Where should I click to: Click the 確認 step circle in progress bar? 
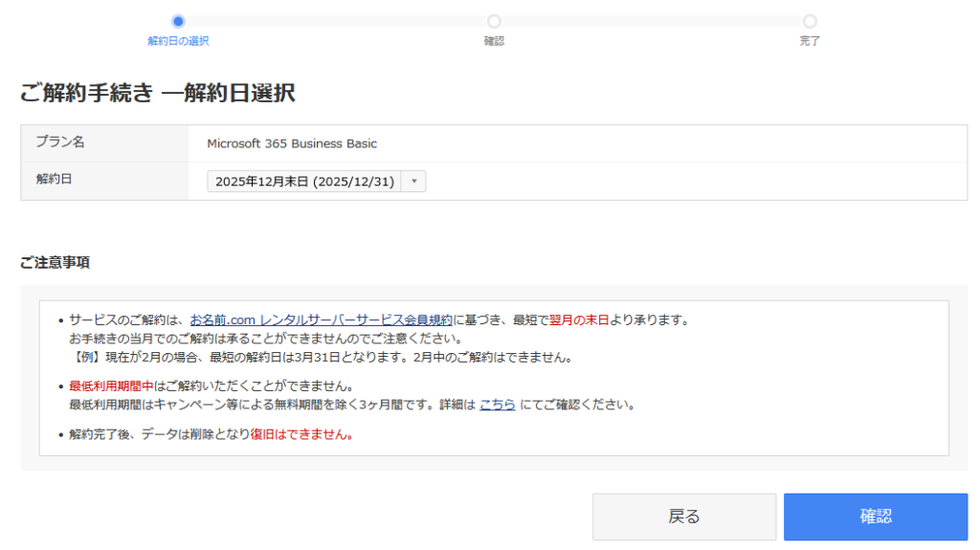click(494, 21)
